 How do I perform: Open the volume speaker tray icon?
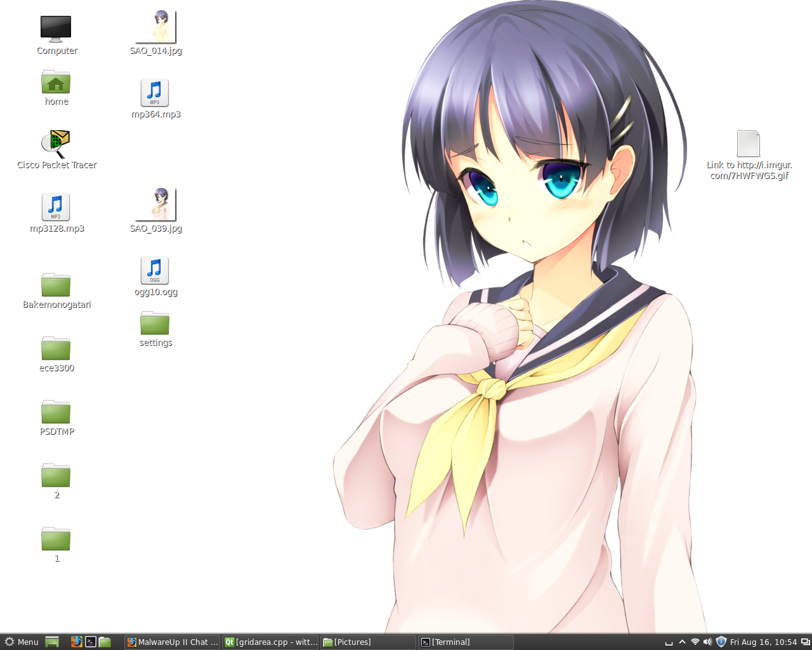click(707, 642)
